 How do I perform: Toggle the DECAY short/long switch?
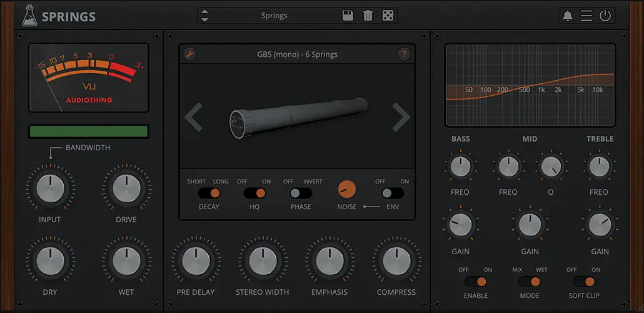(x=209, y=193)
